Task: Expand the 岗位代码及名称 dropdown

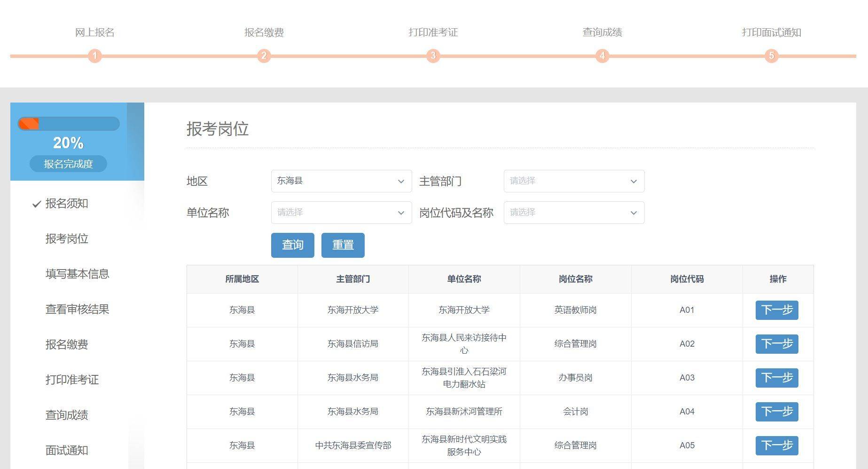Action: (x=573, y=213)
